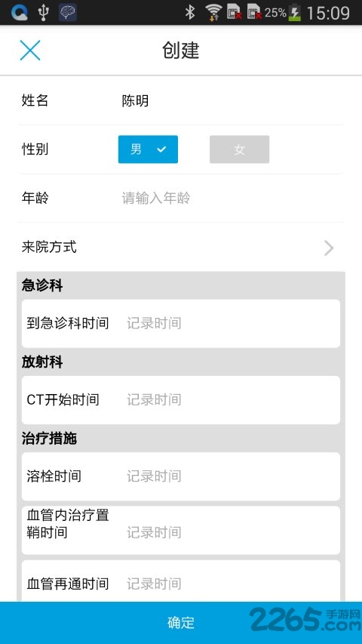Tap the brain app notification icon
The height and width of the screenshot is (644, 362).
point(68,13)
